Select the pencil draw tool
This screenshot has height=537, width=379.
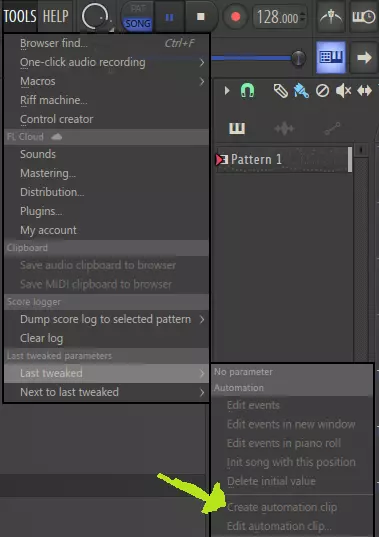coord(280,91)
